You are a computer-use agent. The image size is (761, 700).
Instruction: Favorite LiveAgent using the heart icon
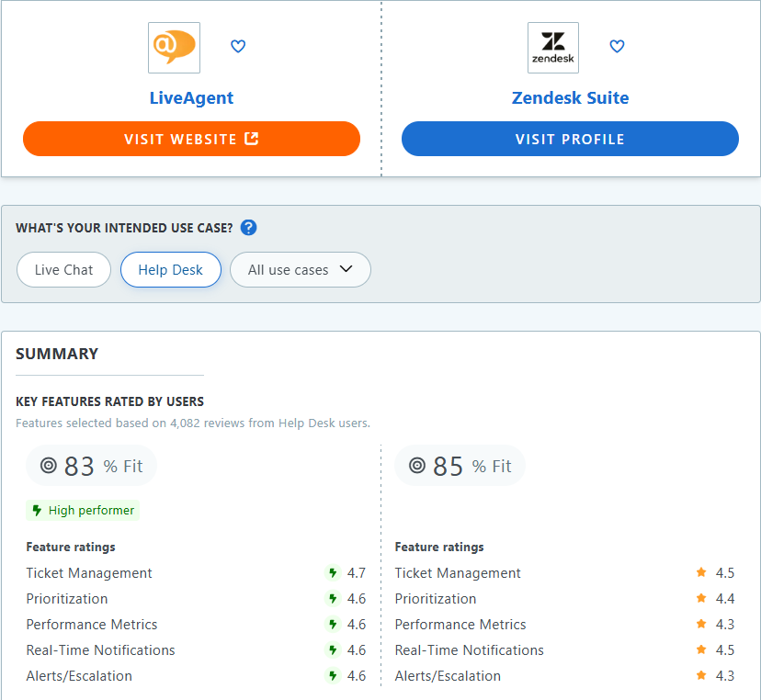(238, 46)
